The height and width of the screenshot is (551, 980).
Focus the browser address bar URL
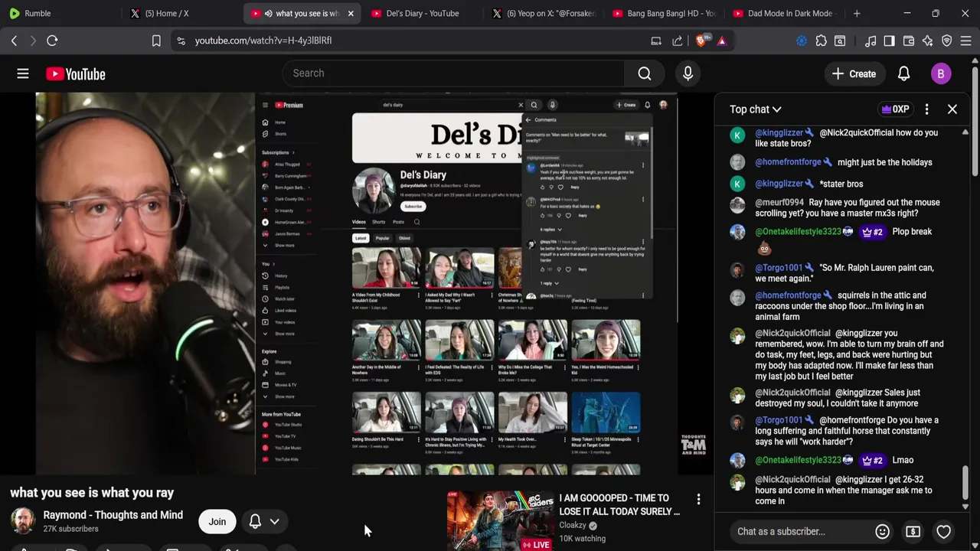pos(263,41)
